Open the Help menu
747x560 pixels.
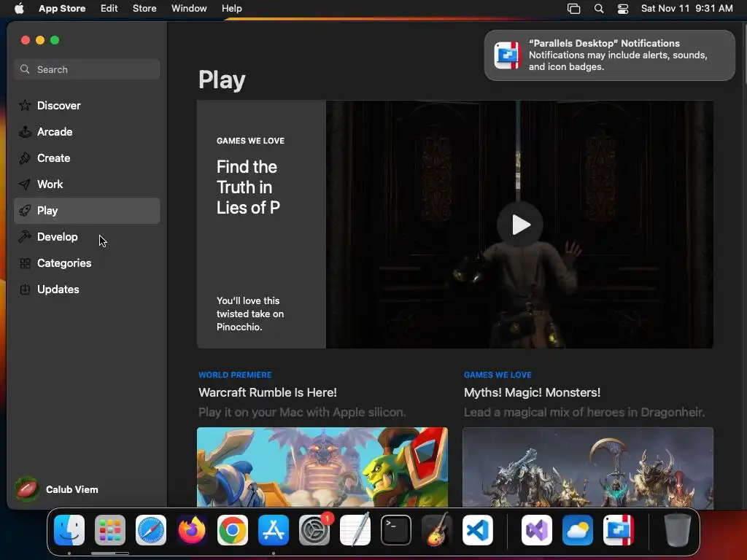tap(231, 8)
